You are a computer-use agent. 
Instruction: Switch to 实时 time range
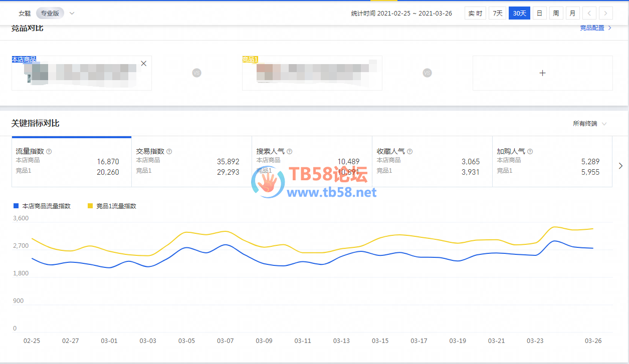(x=475, y=14)
